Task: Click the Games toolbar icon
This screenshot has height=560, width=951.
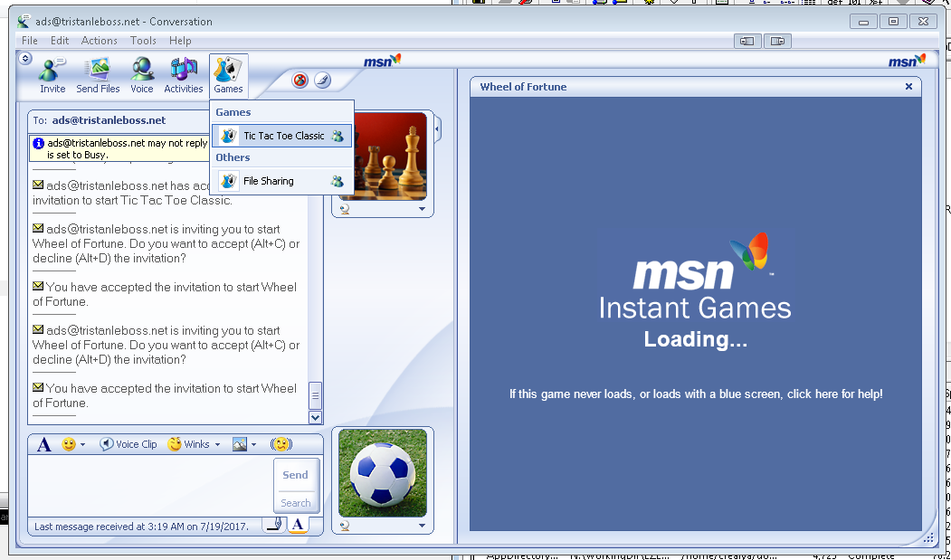Action: pos(229,75)
